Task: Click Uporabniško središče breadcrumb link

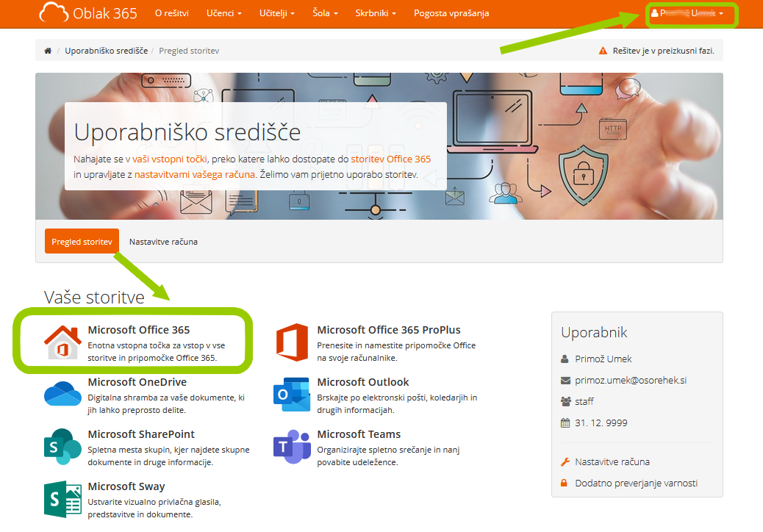Action: tap(106, 51)
